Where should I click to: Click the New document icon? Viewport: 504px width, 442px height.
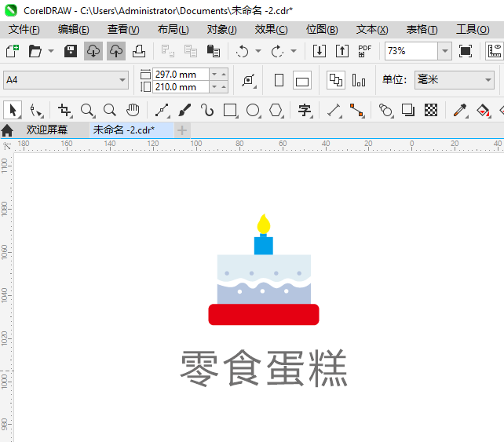(x=13, y=51)
